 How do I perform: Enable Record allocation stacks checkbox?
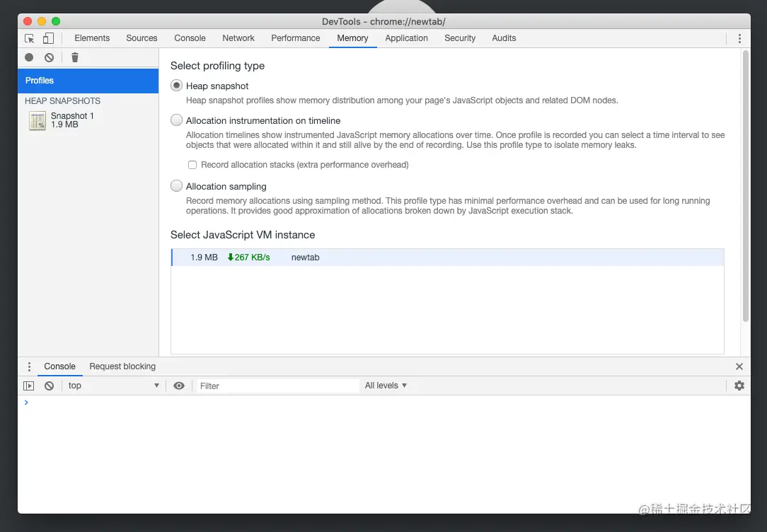[x=192, y=165]
